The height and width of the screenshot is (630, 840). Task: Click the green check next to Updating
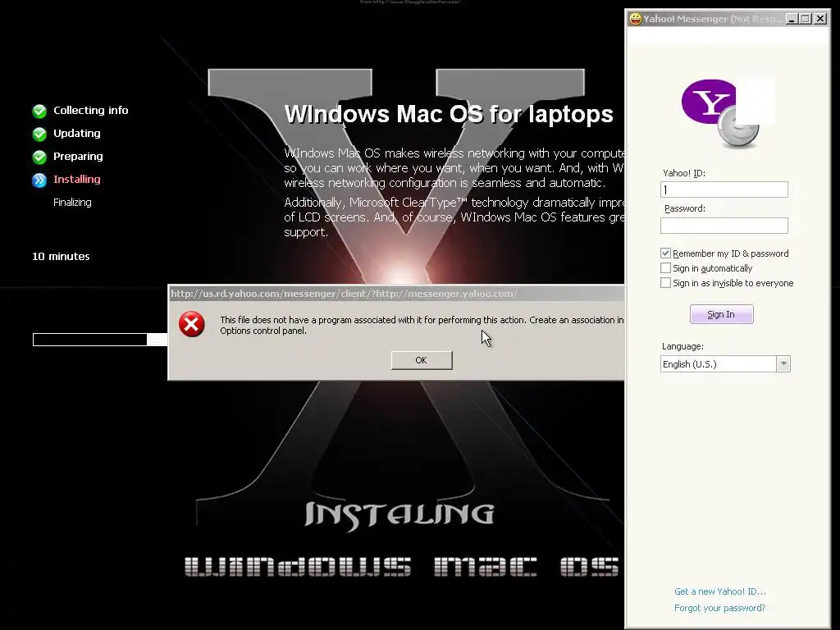(39, 134)
